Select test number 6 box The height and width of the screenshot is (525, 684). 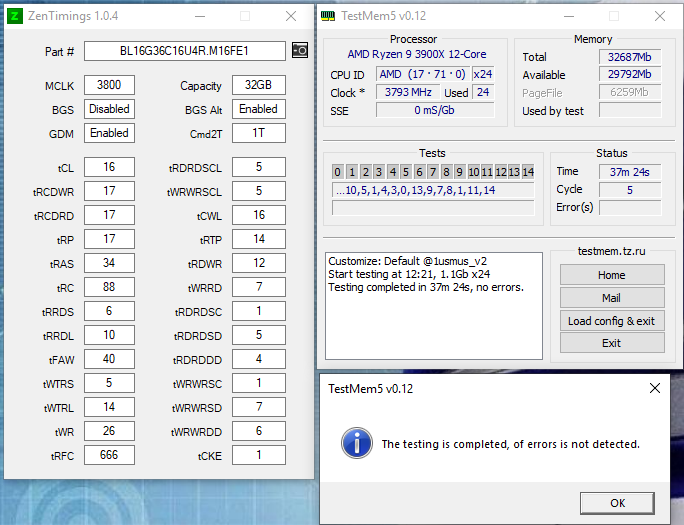click(x=419, y=172)
